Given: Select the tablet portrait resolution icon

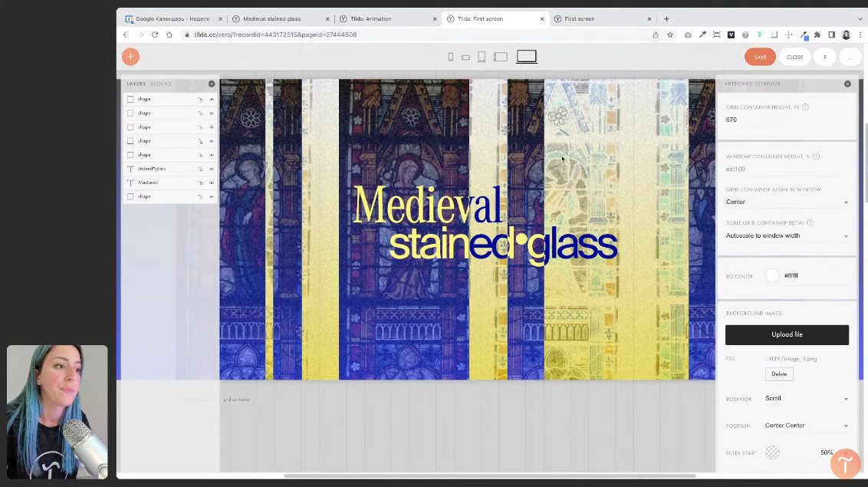Looking at the screenshot, I should pos(482,57).
